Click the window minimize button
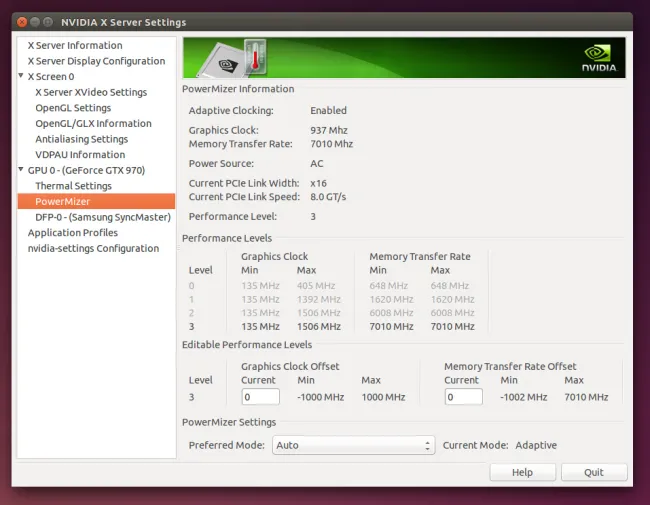Image resolution: width=650 pixels, height=505 pixels. click(x=35, y=22)
